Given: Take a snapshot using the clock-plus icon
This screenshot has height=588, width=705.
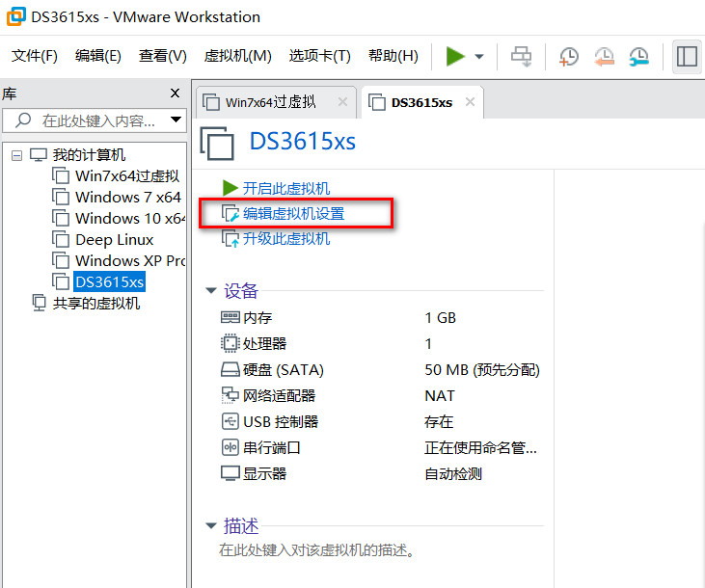Looking at the screenshot, I should [569, 57].
